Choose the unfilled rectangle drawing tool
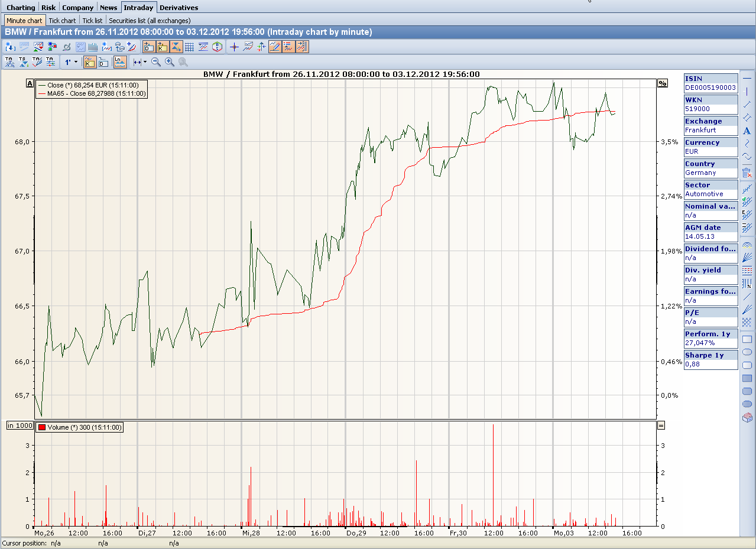Image resolution: width=756 pixels, height=549 pixels. point(747,339)
